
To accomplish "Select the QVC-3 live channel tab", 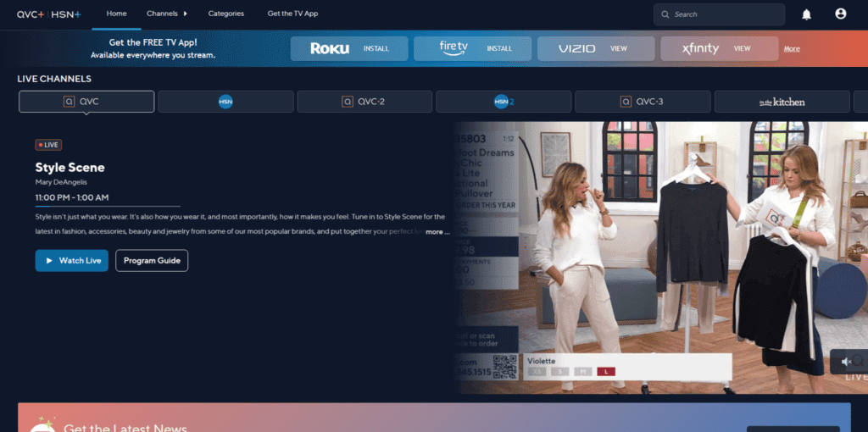I will [643, 102].
